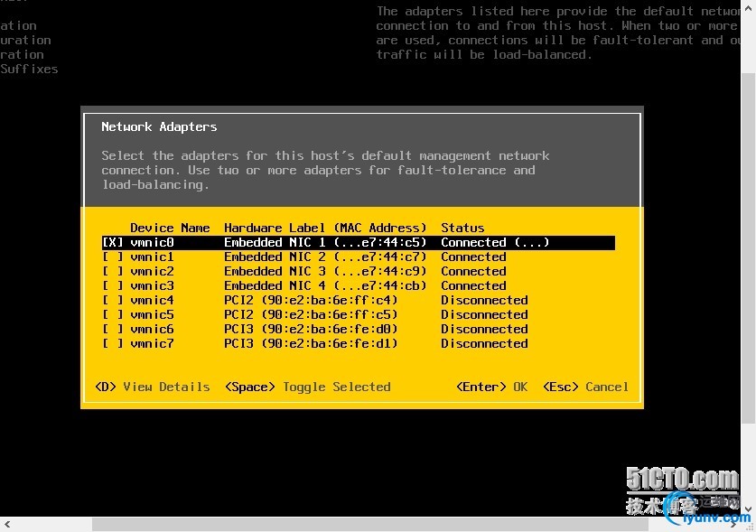Click PCI3 (90:e2:ba:6e:fe:d1) label
756x532 pixels.
point(311,344)
